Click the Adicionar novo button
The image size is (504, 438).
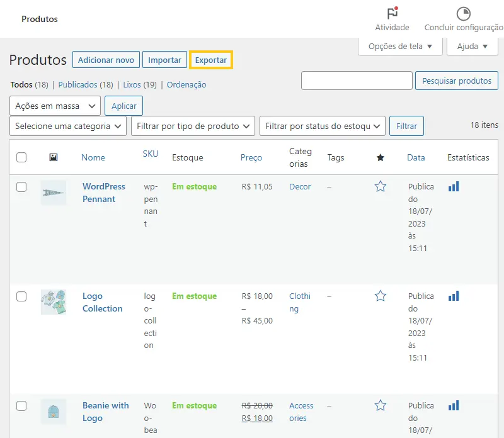[106, 60]
